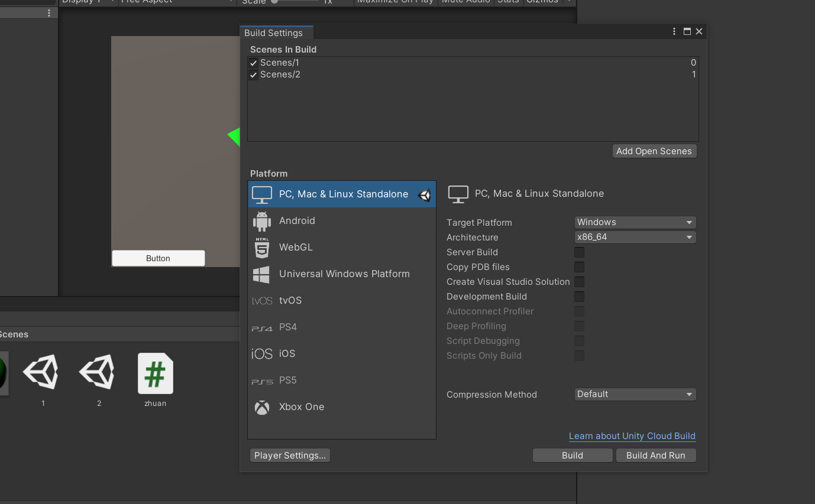Open the Gizmos menu in the Game view

click(x=548, y=2)
